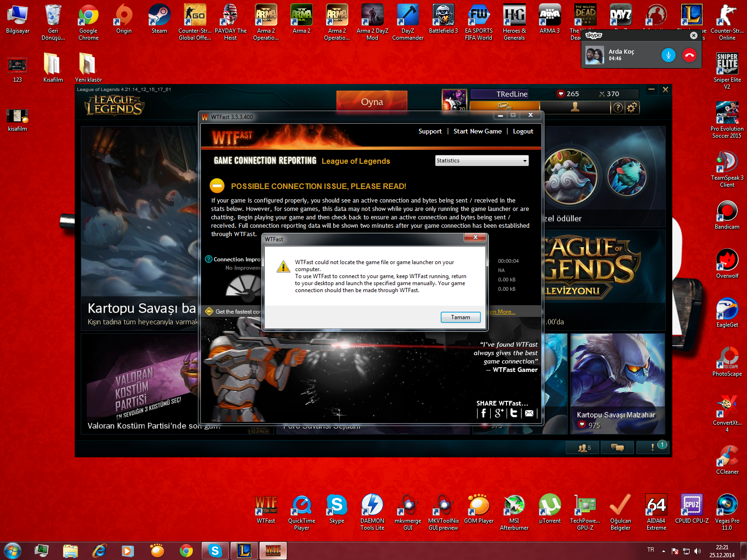Open Google Chrome desktop shortcut
This screenshot has width=747, height=560.
tap(88, 22)
